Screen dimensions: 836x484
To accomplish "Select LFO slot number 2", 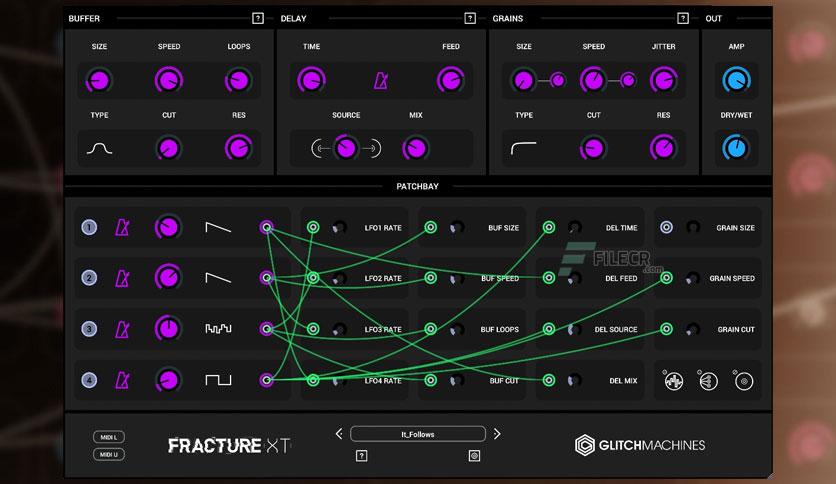I will (89, 278).
